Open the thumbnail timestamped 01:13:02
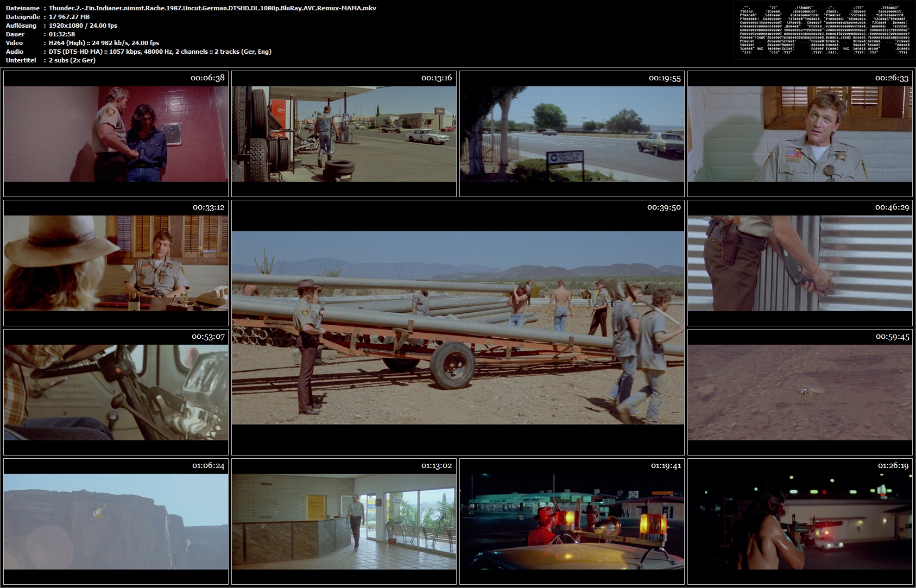916x588 pixels. tap(344, 521)
